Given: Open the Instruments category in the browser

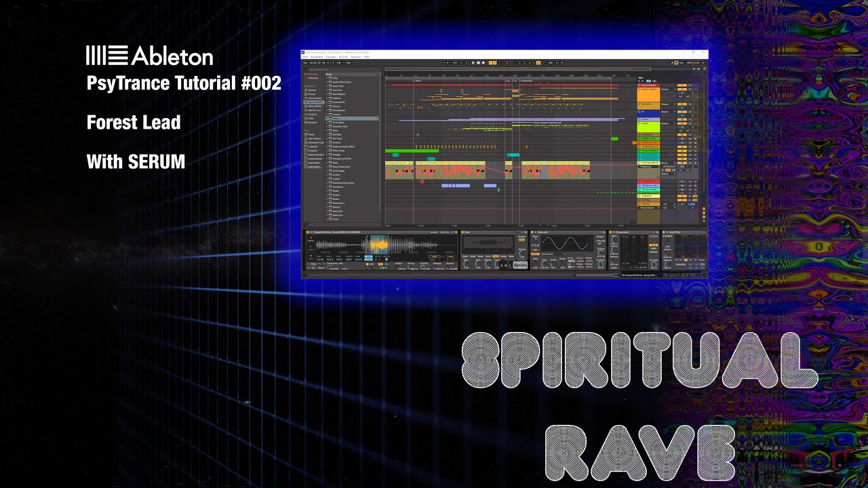Looking at the screenshot, I should pos(313,98).
